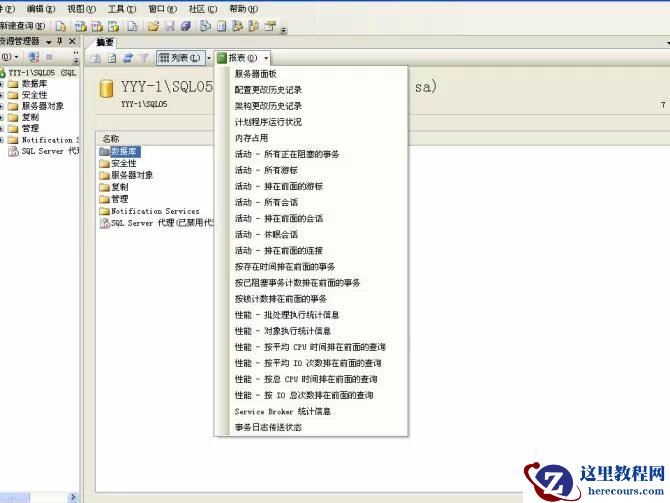Open the main toolbar options overflow arrow

tap(283, 29)
